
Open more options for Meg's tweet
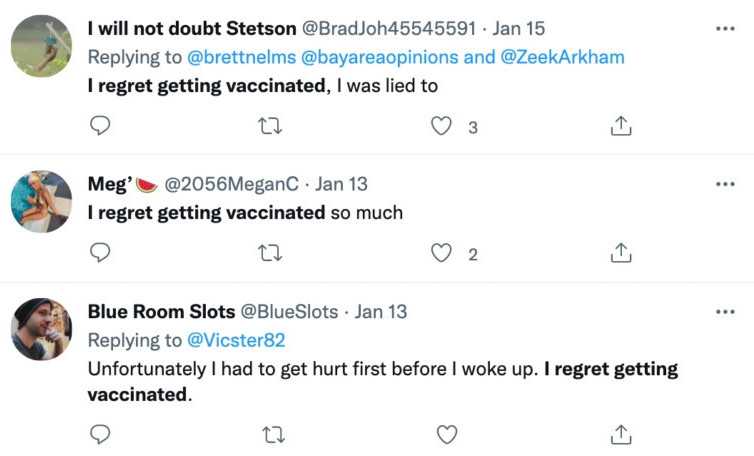pyautogui.click(x=725, y=184)
